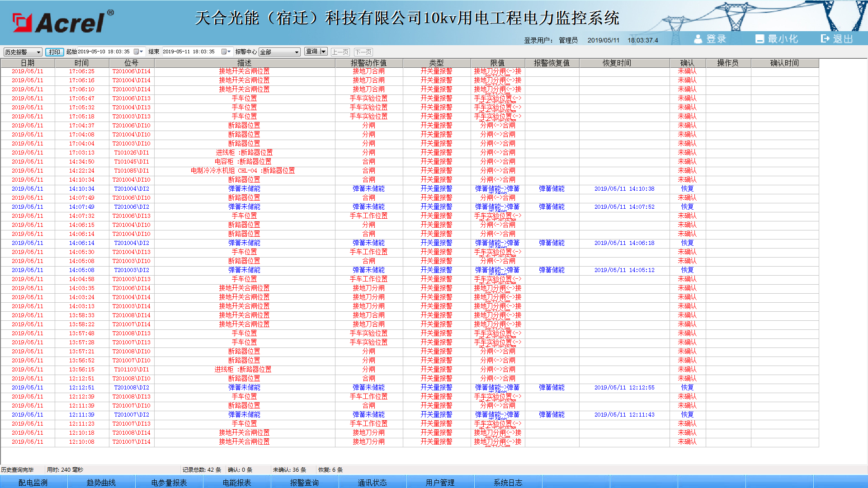Open the 通讯状态 tab
Viewport: 868px width, 488px height.
pos(373,482)
